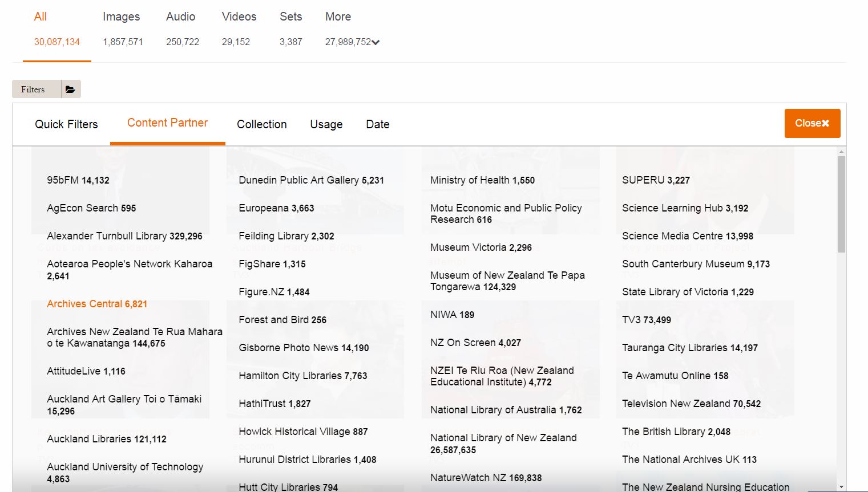The image size is (868, 492).
Task: Filter by Ministry of Health
Action: [482, 180]
